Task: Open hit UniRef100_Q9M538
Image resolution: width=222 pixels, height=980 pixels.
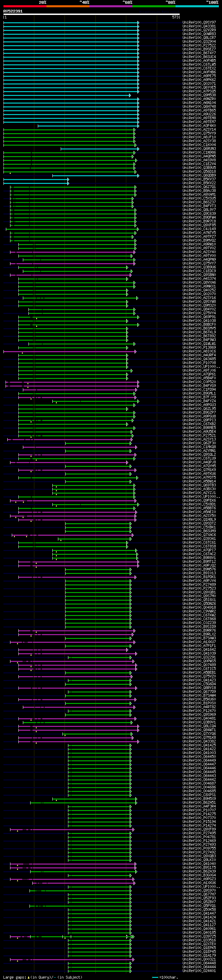Action: point(199,95)
